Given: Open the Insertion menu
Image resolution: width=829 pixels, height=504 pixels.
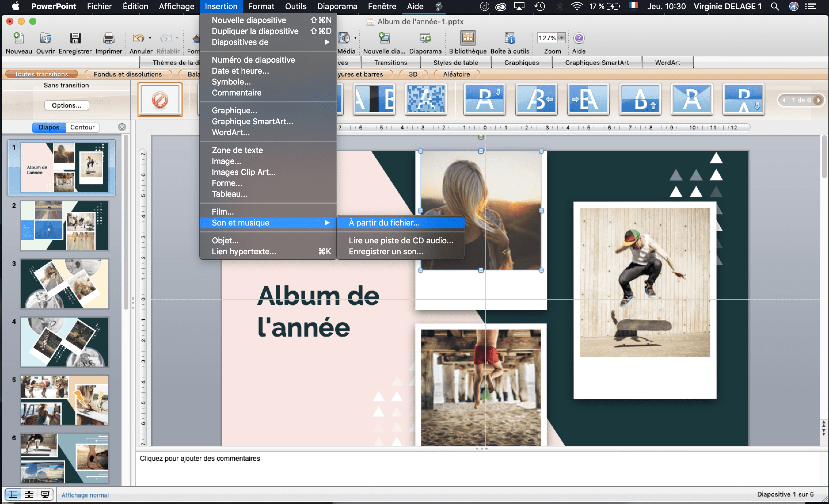Looking at the screenshot, I should click(x=221, y=7).
